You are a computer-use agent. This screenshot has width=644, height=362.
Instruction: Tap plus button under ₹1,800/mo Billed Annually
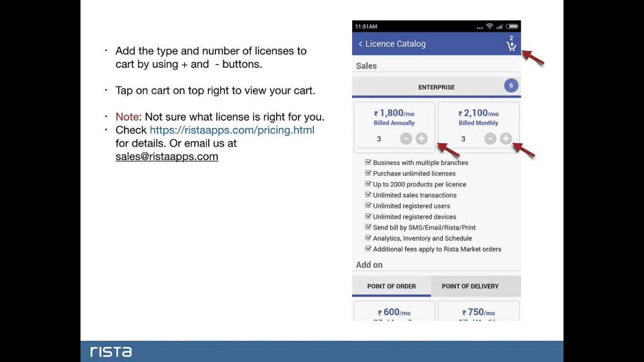point(421,139)
